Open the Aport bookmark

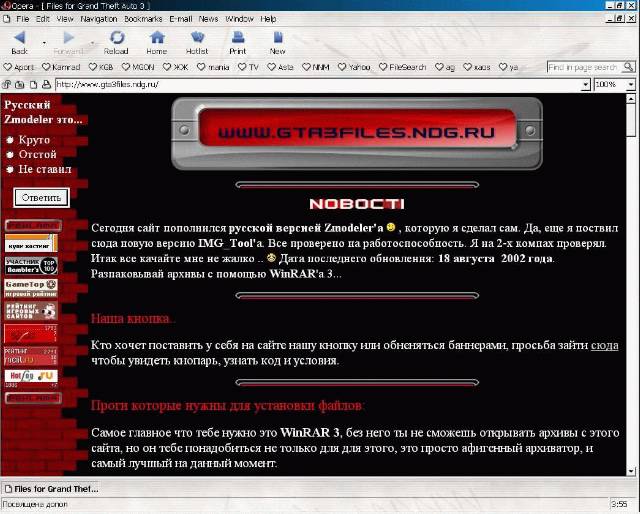pyautogui.click(x=19, y=67)
